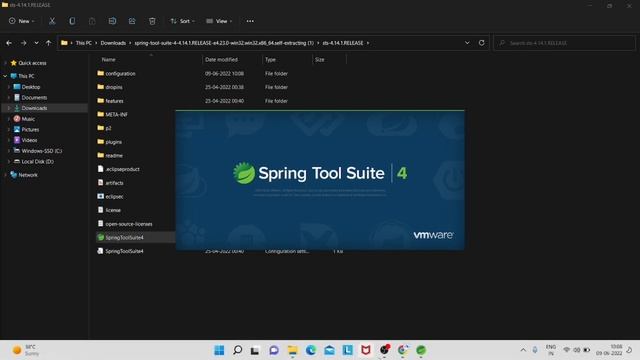This screenshot has width=640, height=360.
Task: Select the dropins folder
Action: click(x=113, y=87)
